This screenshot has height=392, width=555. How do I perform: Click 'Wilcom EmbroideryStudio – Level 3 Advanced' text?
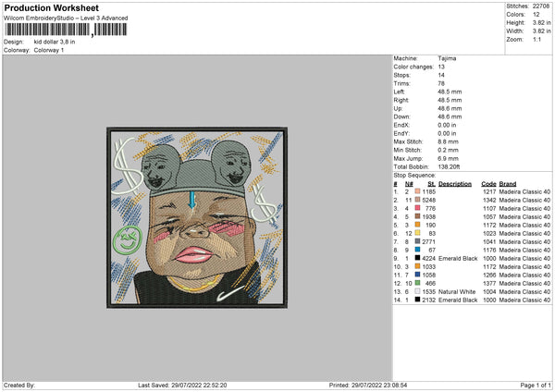point(66,18)
